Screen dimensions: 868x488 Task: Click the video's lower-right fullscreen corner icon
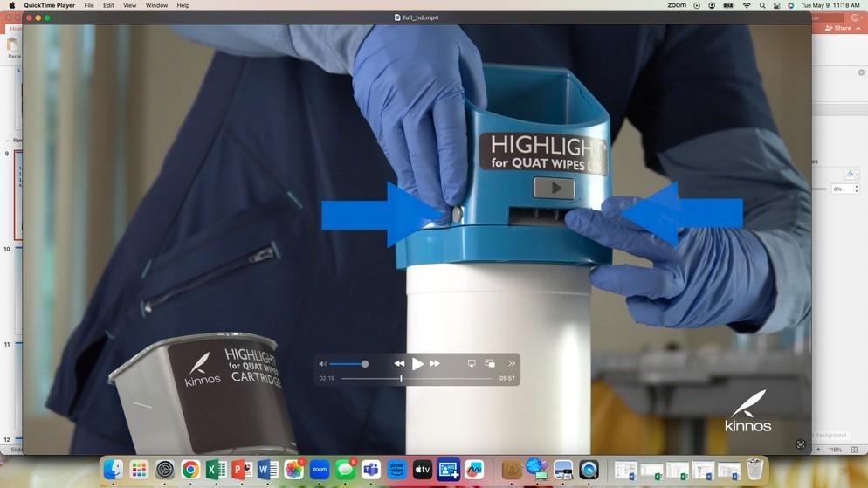click(801, 444)
